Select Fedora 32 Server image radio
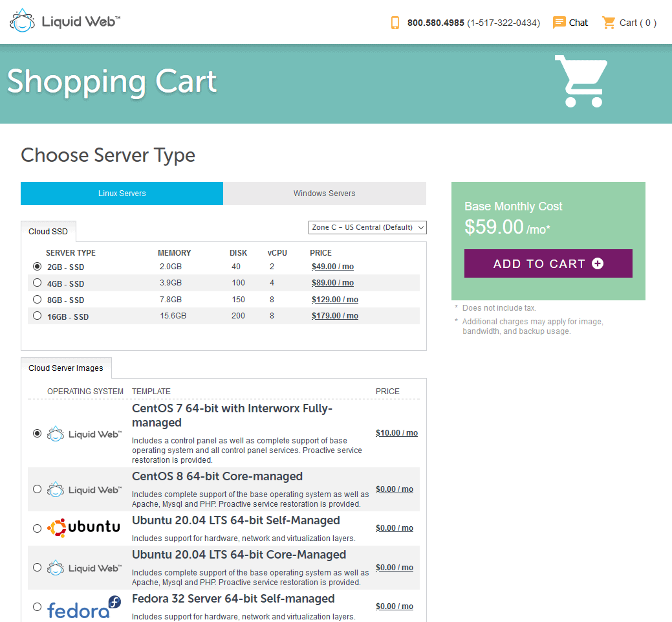 click(38, 606)
